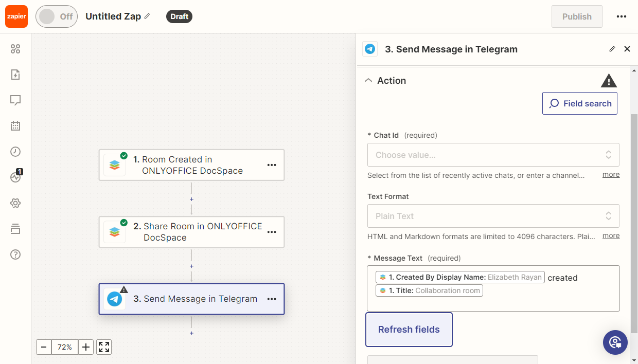Open the Text Format dropdown

coord(493,216)
